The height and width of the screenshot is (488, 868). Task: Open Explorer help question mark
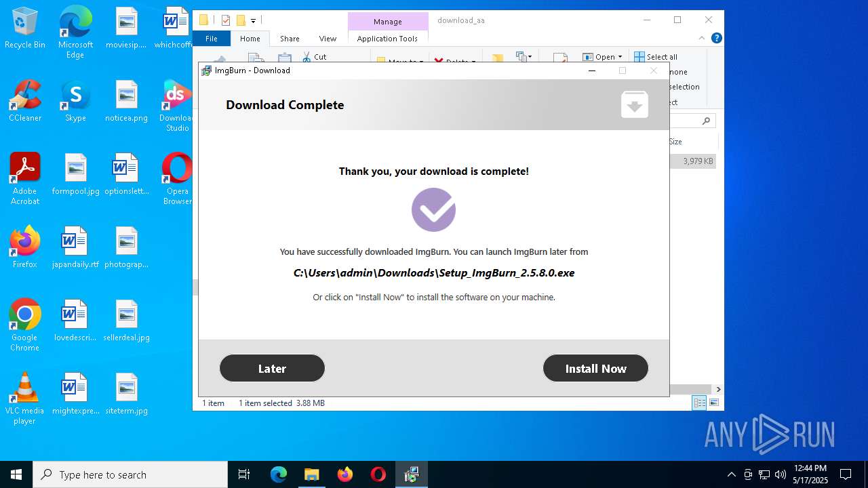pyautogui.click(x=716, y=39)
